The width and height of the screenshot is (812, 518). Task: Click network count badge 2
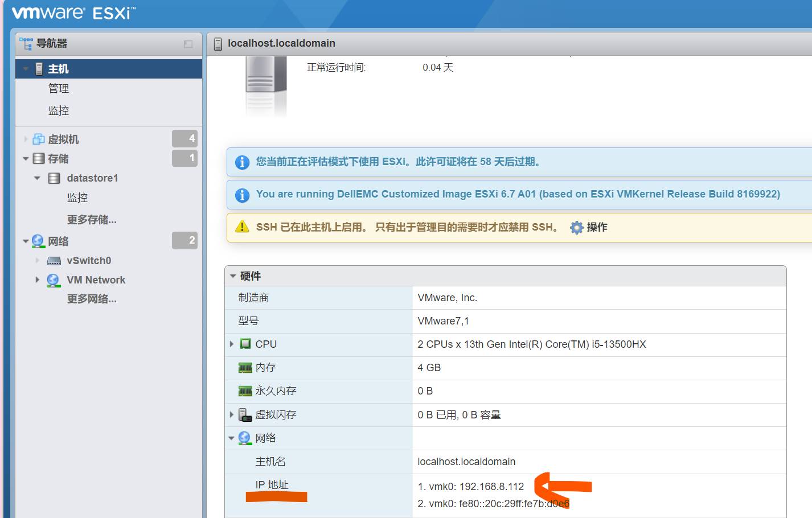tap(184, 240)
